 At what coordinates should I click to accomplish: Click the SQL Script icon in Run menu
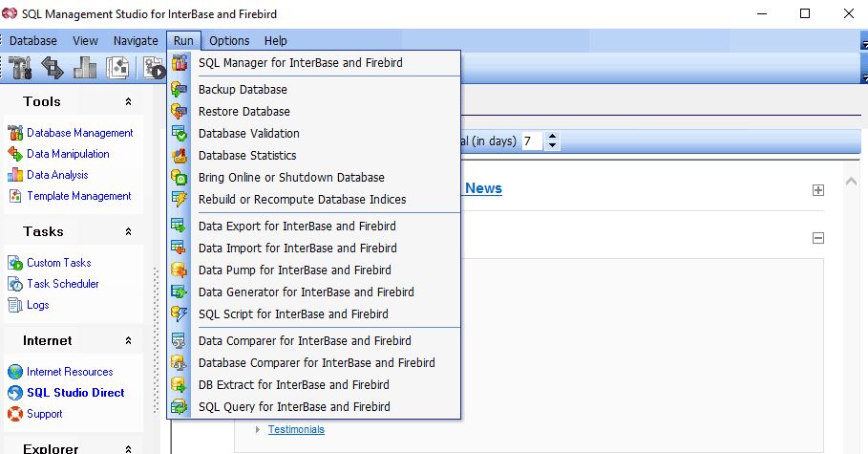point(179,314)
